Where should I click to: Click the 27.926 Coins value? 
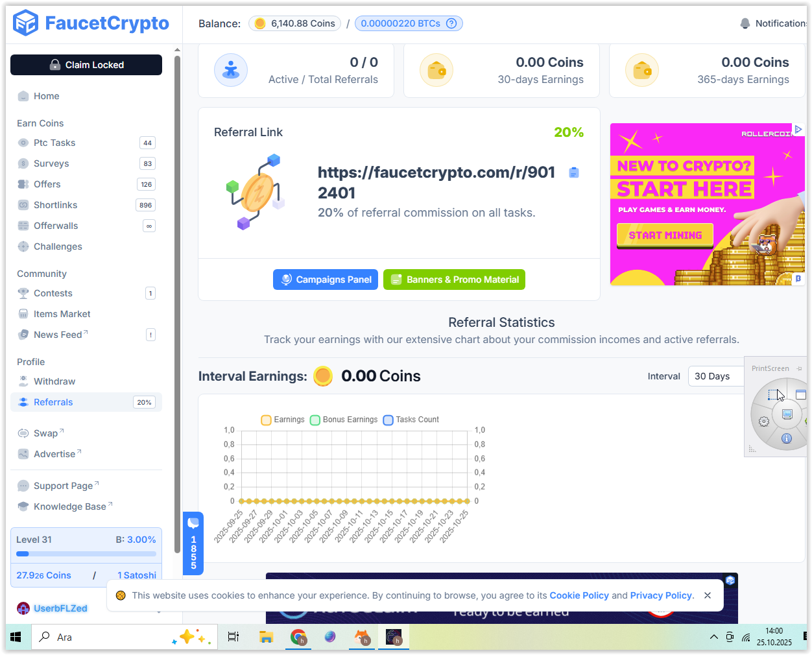43,575
